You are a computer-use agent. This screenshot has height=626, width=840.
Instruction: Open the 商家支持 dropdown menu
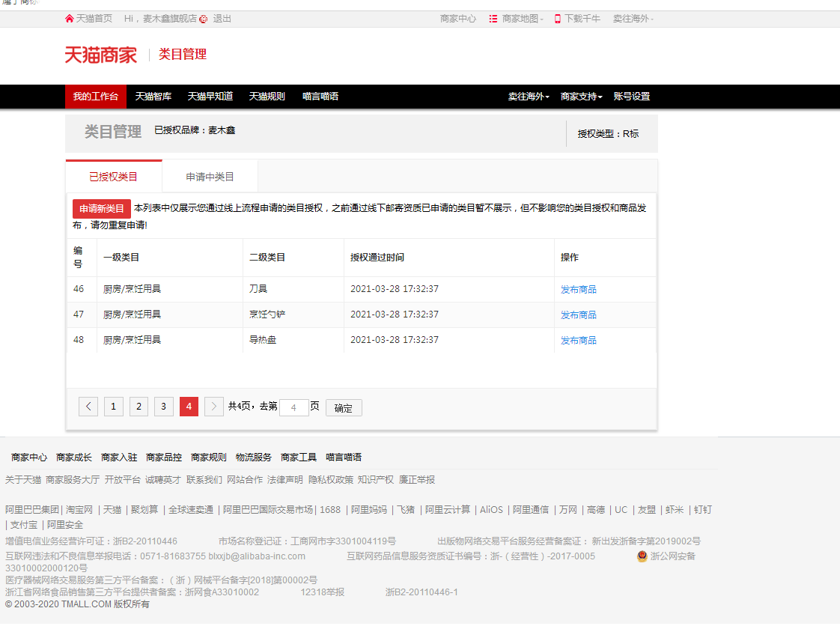tap(581, 97)
